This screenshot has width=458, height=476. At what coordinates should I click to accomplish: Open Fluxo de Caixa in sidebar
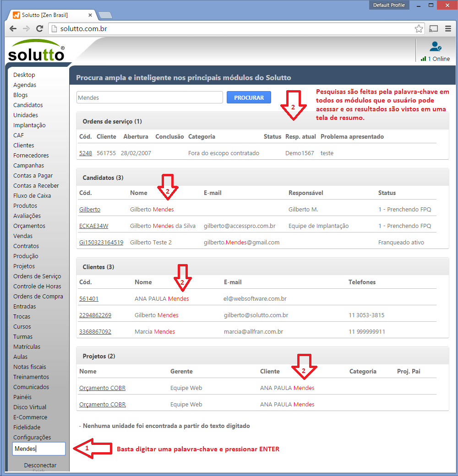pos(32,195)
